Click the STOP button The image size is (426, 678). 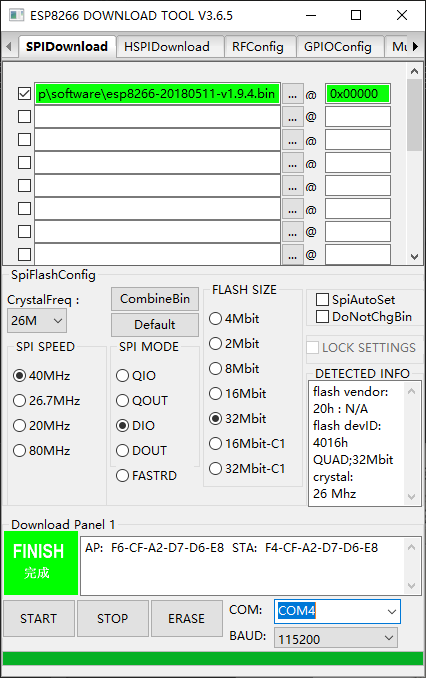click(112, 618)
